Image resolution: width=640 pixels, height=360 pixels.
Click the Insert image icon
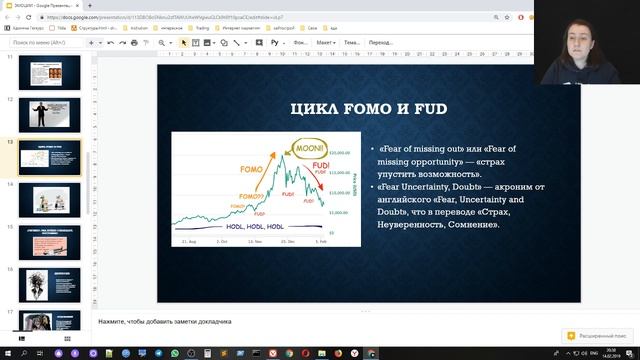click(207, 43)
